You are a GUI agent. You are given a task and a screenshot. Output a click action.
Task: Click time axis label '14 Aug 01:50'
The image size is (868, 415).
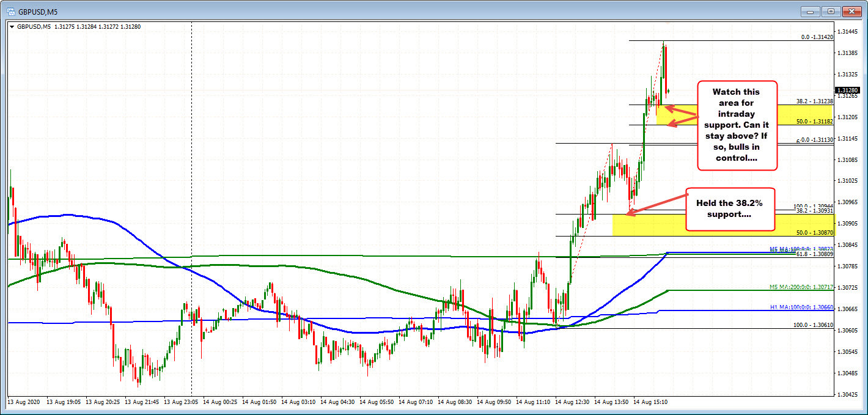(260, 402)
